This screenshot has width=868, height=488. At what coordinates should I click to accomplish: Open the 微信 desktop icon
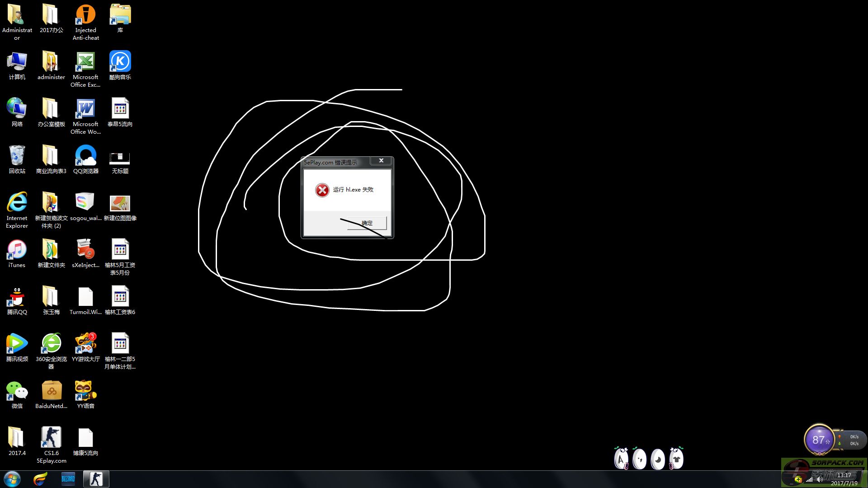point(17,391)
